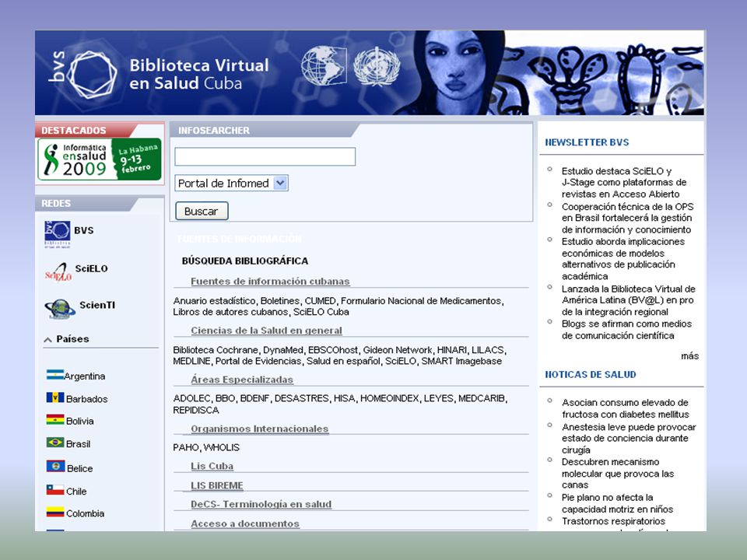Viewport: 747px width, 560px height.
Task: Click the INFOSEARCHER section header
Action: click(213, 131)
